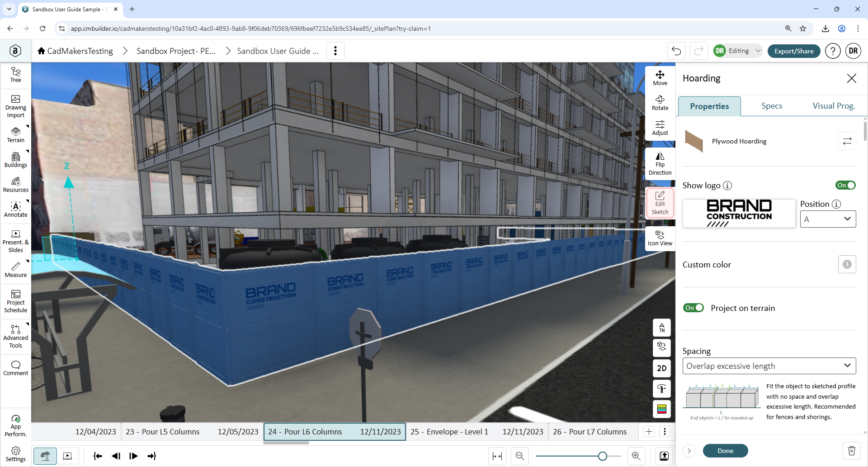
Task: Toggle the presentation view button
Action: [67, 456]
